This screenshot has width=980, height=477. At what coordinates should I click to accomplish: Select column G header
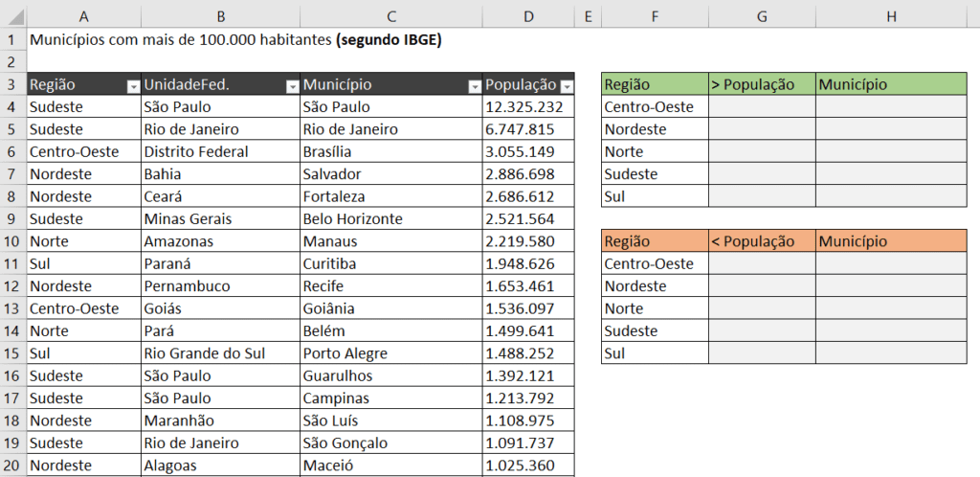click(x=762, y=17)
